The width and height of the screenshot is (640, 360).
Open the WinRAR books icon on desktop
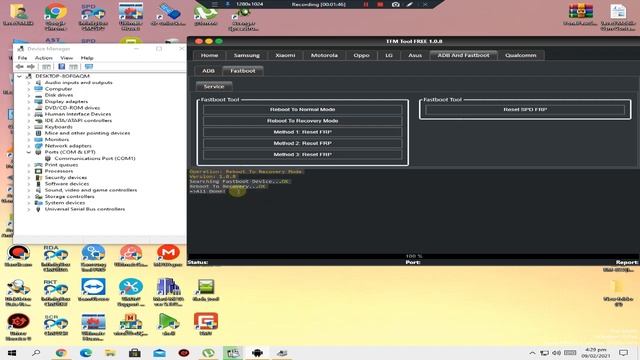[x=580, y=13]
